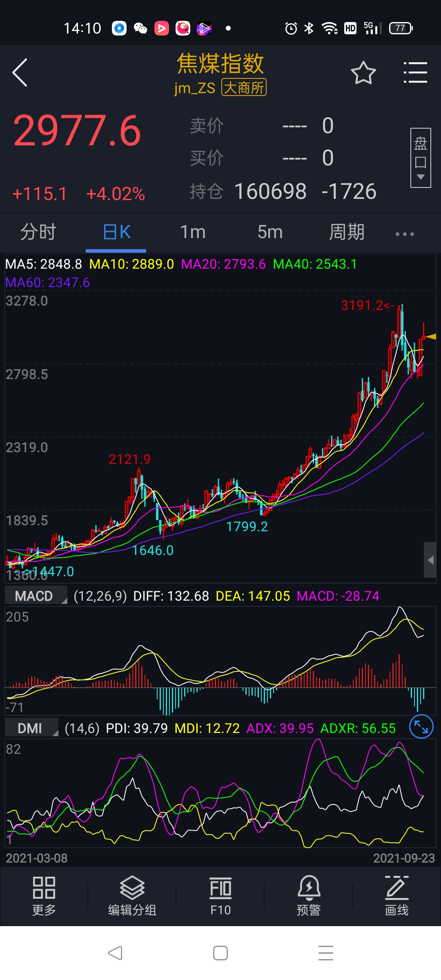Tap the 3191.2 high candle on chart

402,323
